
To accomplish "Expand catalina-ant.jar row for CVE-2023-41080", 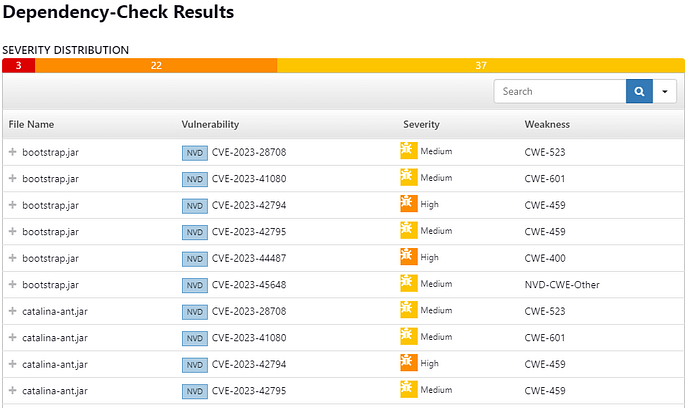I will pyautogui.click(x=12, y=337).
